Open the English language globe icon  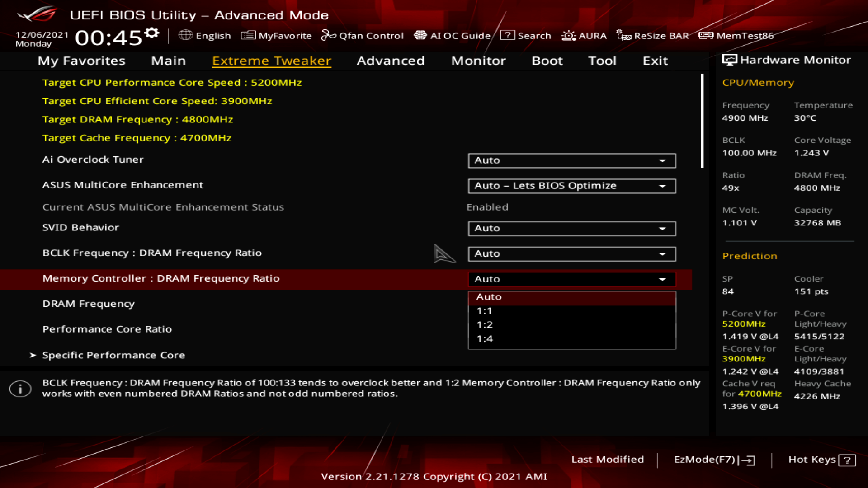185,35
